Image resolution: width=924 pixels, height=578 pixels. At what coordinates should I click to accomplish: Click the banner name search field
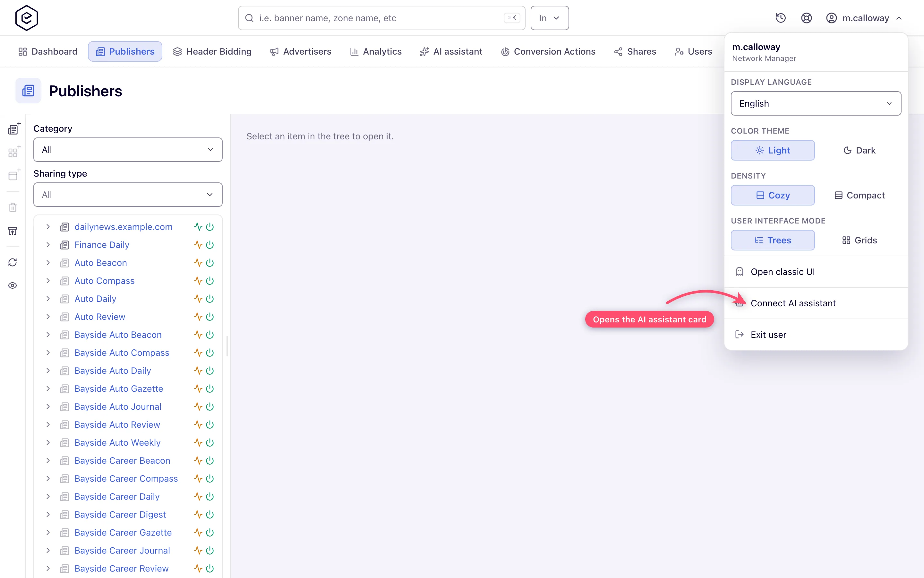pos(381,18)
